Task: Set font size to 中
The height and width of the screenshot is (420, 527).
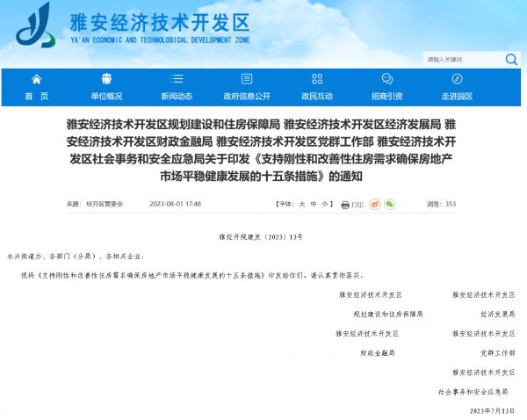Action: click(x=314, y=204)
